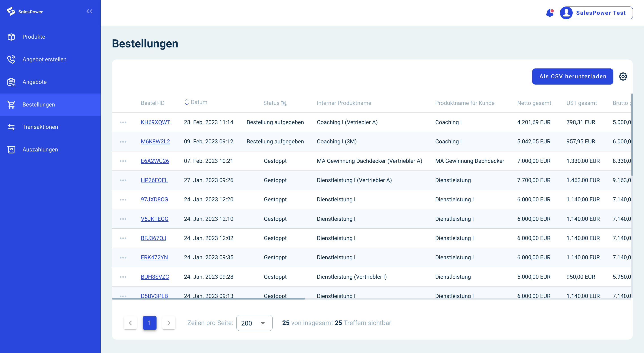Open row actions for ERK472YN
This screenshot has width=644, height=353.
[123, 257]
